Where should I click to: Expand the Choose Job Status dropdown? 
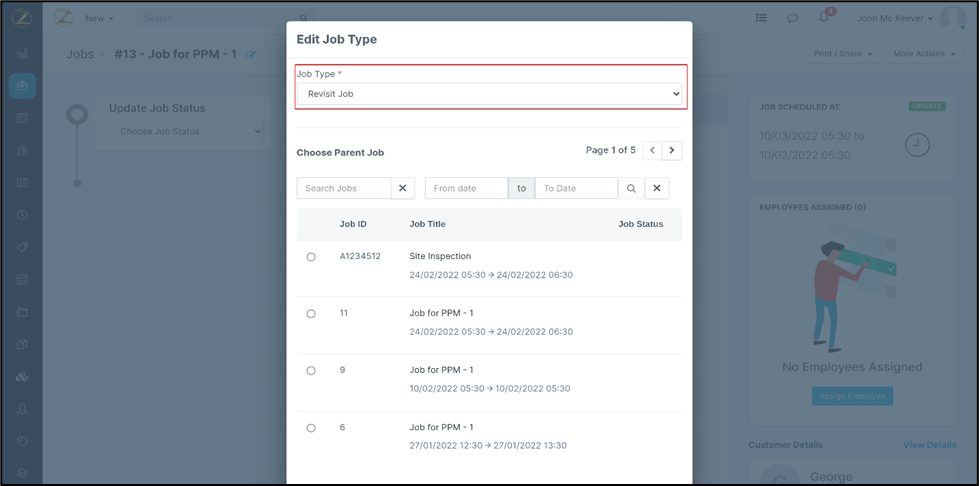[x=186, y=131]
